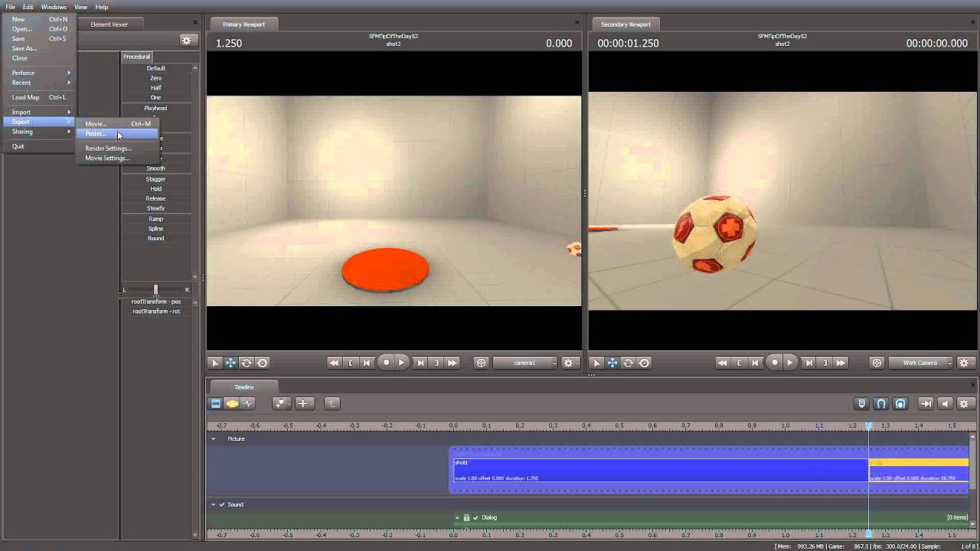
Task: Click the timeline arrow-to-bar icon
Action: tap(926, 403)
